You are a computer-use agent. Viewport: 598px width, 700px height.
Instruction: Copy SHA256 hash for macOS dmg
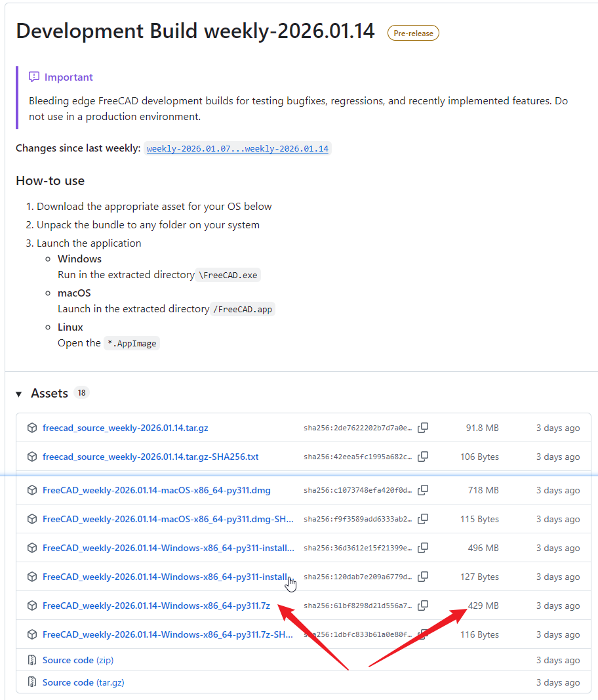pyautogui.click(x=423, y=490)
